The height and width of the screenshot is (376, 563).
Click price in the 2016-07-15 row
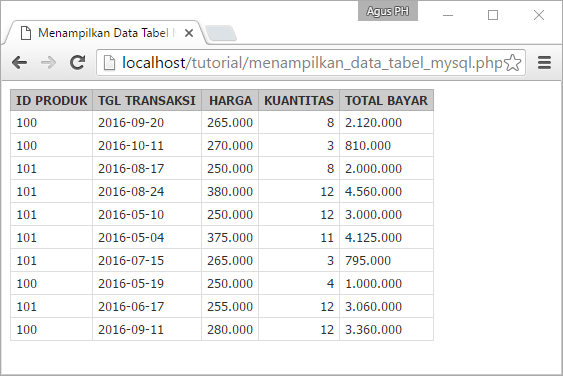pos(230,260)
